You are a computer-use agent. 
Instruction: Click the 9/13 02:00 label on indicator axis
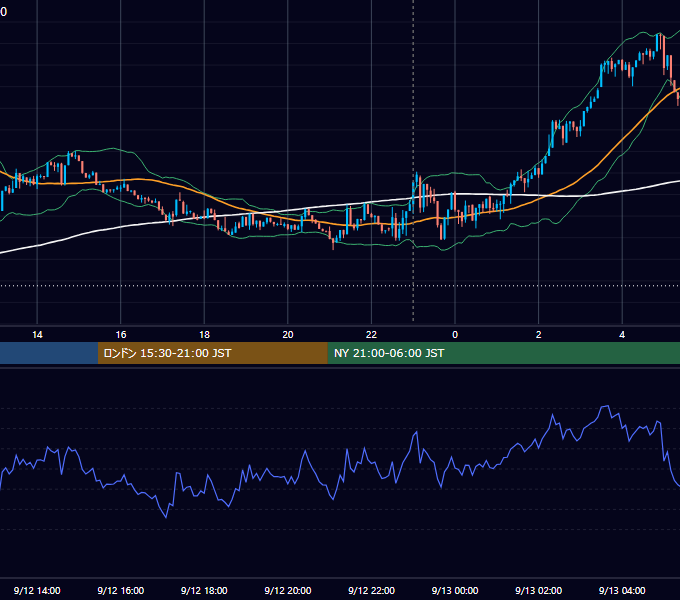[539, 590]
